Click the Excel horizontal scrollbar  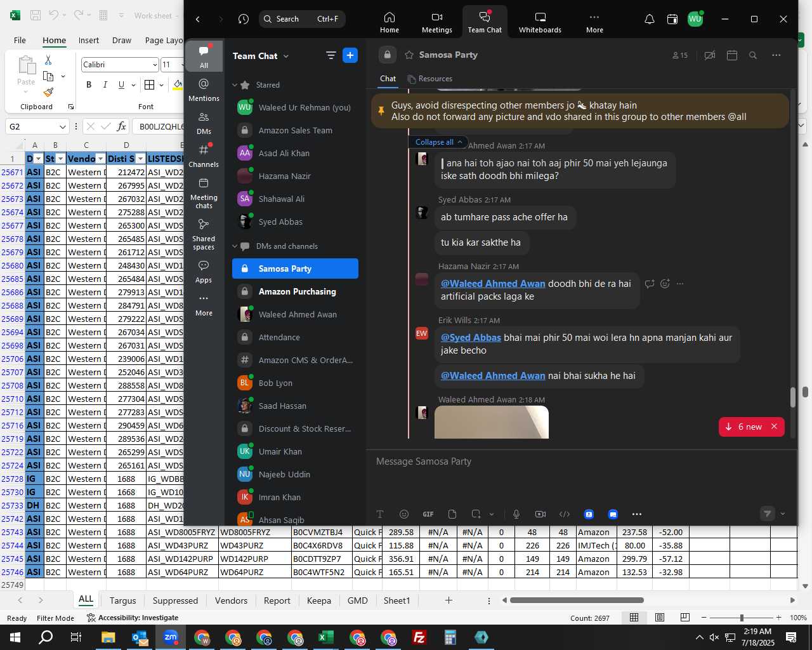pyautogui.click(x=577, y=600)
